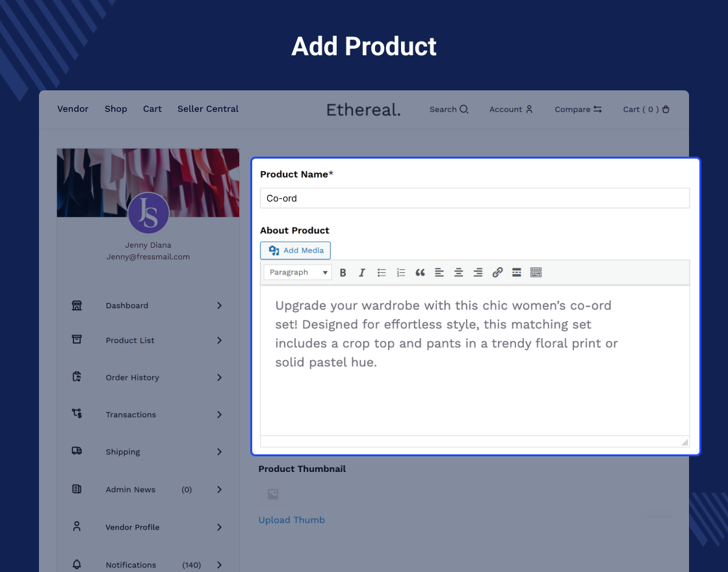728x572 pixels.
Task: Expand the Order History chevron
Action: [219, 378]
